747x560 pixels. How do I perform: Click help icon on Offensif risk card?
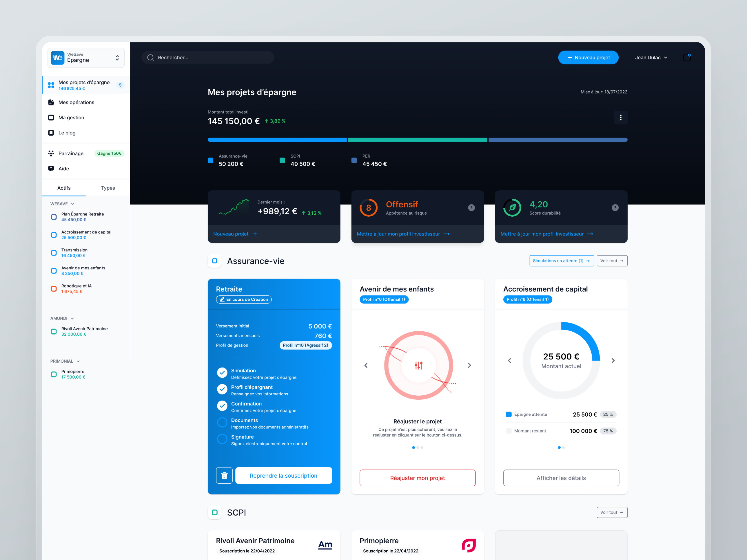point(471,208)
